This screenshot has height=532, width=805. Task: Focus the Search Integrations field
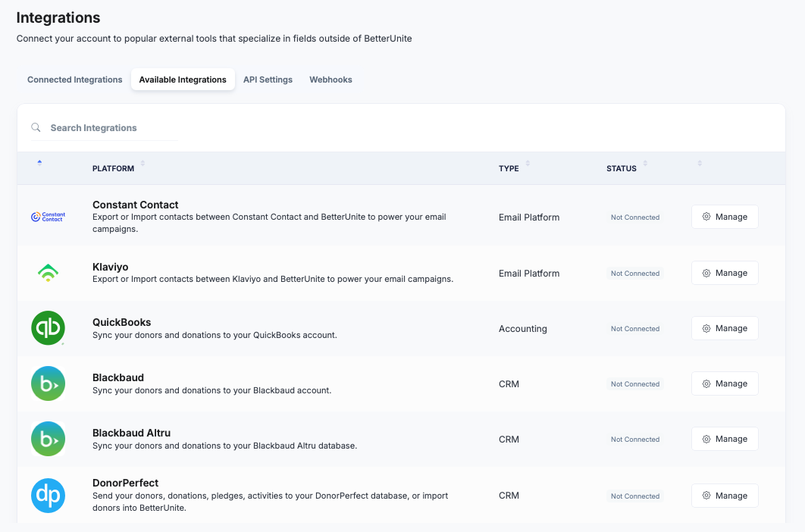pyautogui.click(x=104, y=128)
